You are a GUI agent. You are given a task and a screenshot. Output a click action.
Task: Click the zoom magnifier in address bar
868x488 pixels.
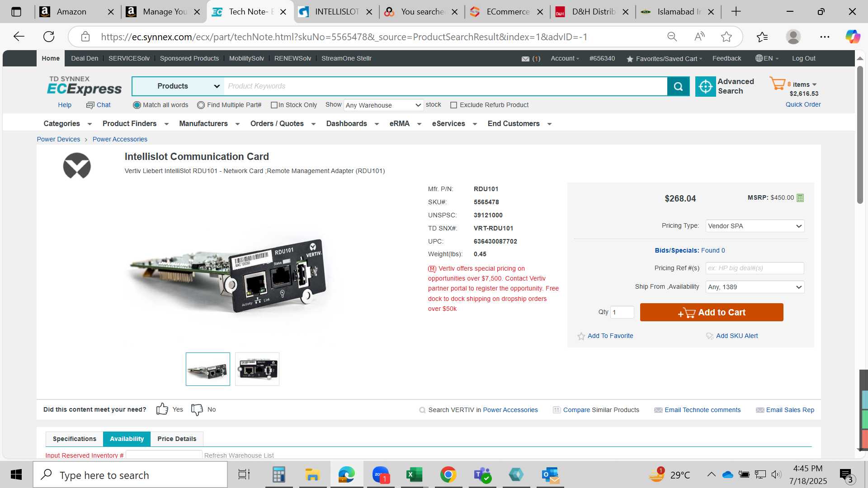[672, 37]
